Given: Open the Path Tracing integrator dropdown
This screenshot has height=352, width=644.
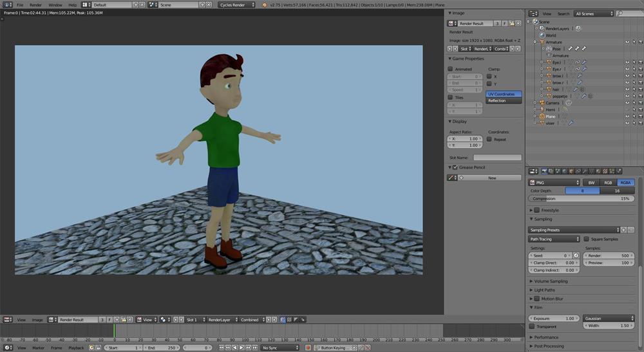Looking at the screenshot, I should [554, 239].
